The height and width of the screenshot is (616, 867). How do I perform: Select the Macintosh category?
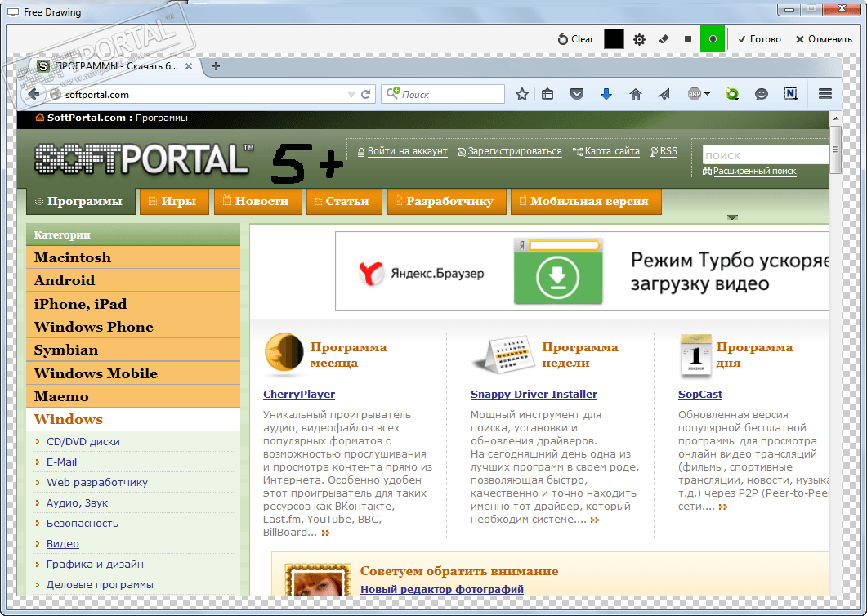[133, 257]
